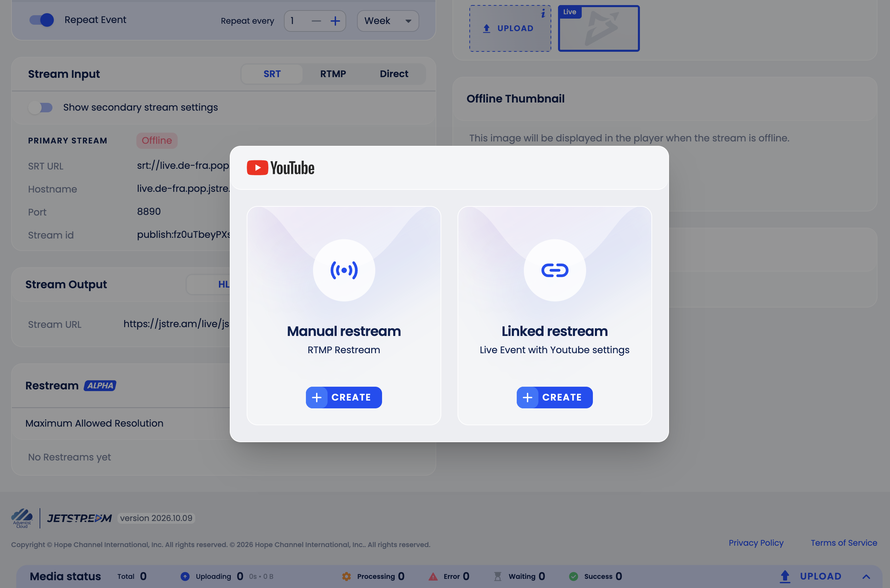890x588 pixels.
Task: Create a Linked restream
Action: 555,397
